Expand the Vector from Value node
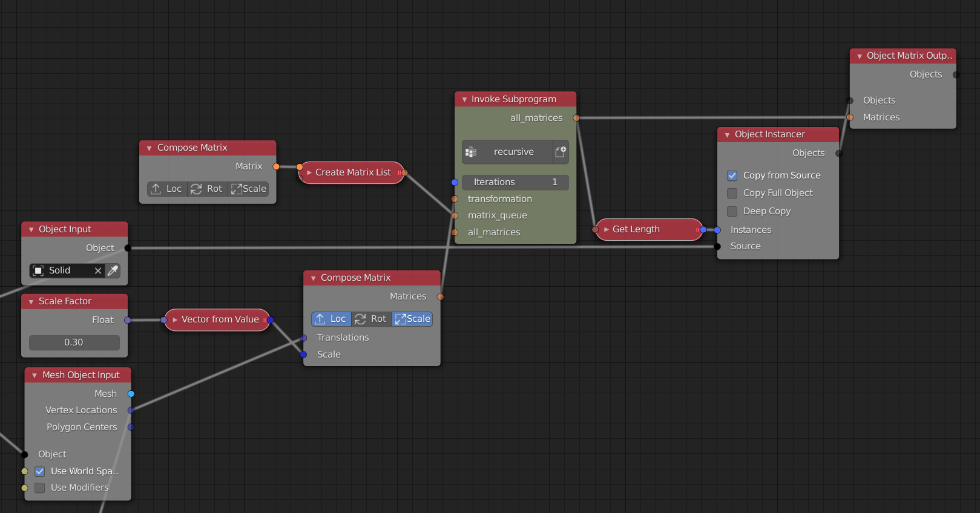This screenshot has height=513, width=980. tap(175, 320)
